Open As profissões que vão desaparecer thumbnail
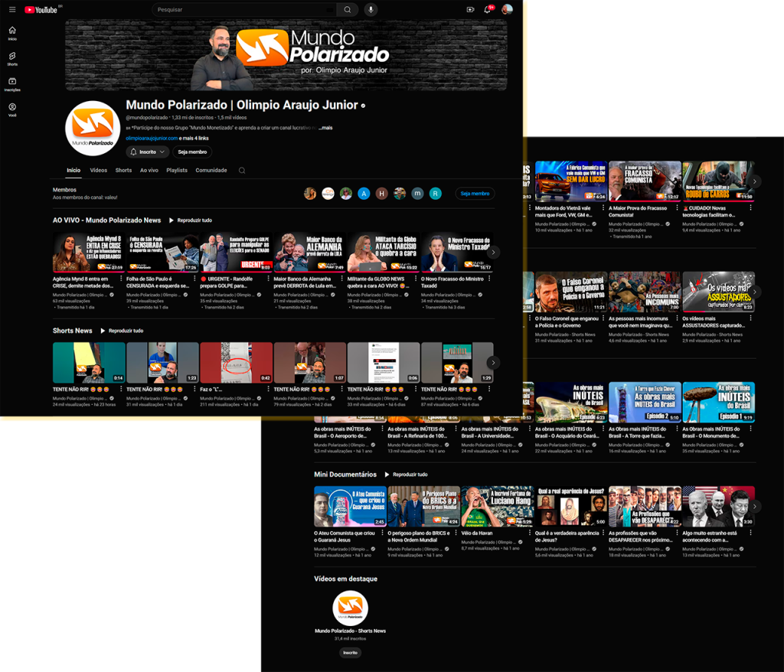The image size is (784, 672). tap(645, 507)
